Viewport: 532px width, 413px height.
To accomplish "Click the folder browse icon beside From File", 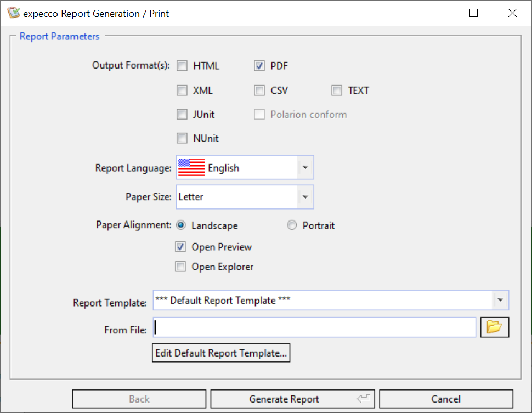I will 494,327.
